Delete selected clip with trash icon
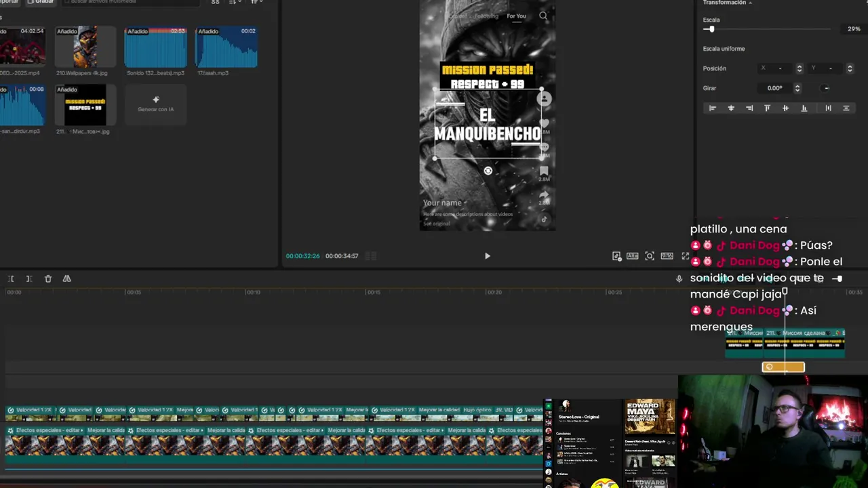This screenshot has width=868, height=488. tap(47, 279)
